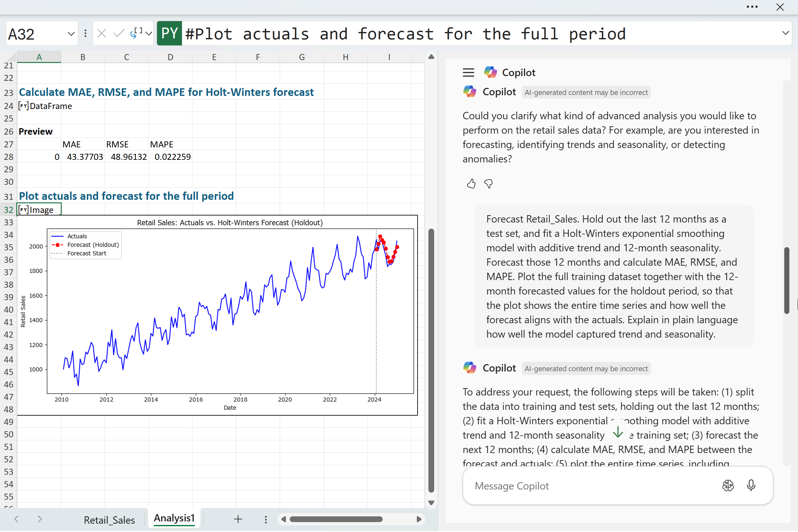Image resolution: width=798 pixels, height=532 pixels.
Task: Click the cancel X icon in formula bar
Action: coord(101,34)
